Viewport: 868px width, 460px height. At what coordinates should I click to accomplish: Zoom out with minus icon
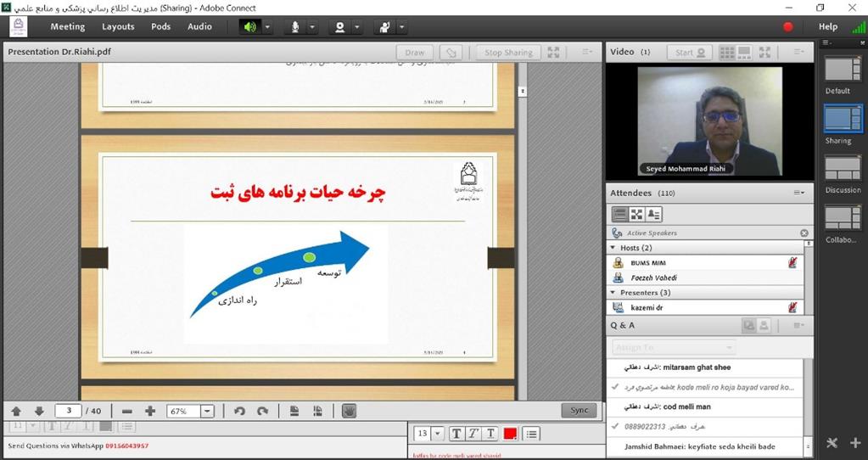click(x=126, y=412)
